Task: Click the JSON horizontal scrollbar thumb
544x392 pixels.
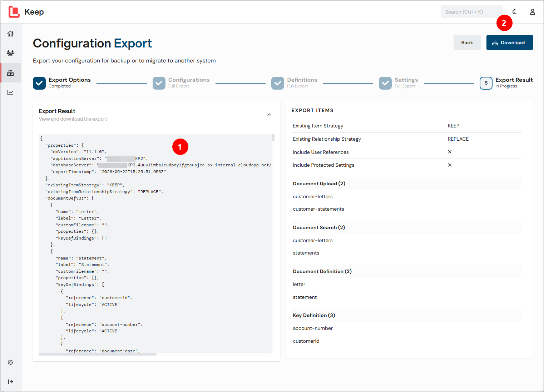Action: [98, 354]
